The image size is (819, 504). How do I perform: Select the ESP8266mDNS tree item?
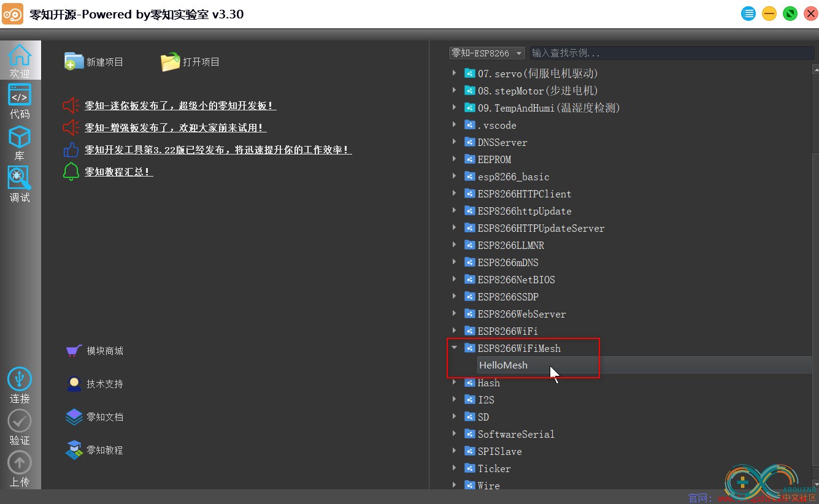508,262
